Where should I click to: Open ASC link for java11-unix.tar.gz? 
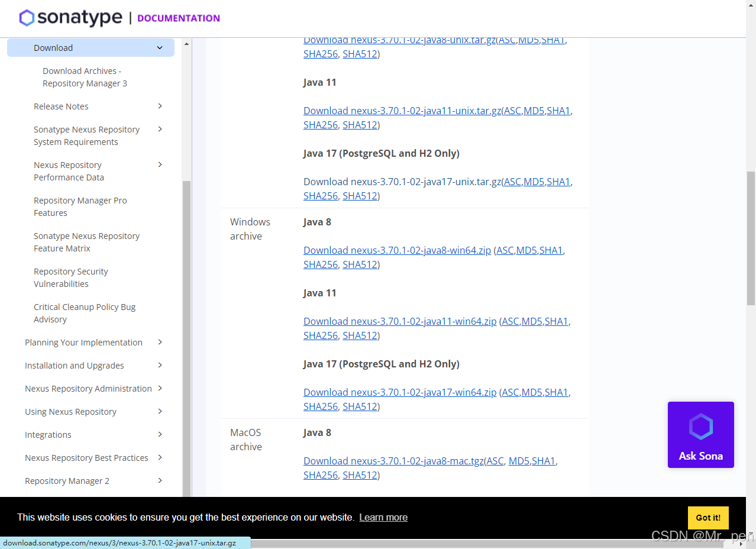click(512, 111)
